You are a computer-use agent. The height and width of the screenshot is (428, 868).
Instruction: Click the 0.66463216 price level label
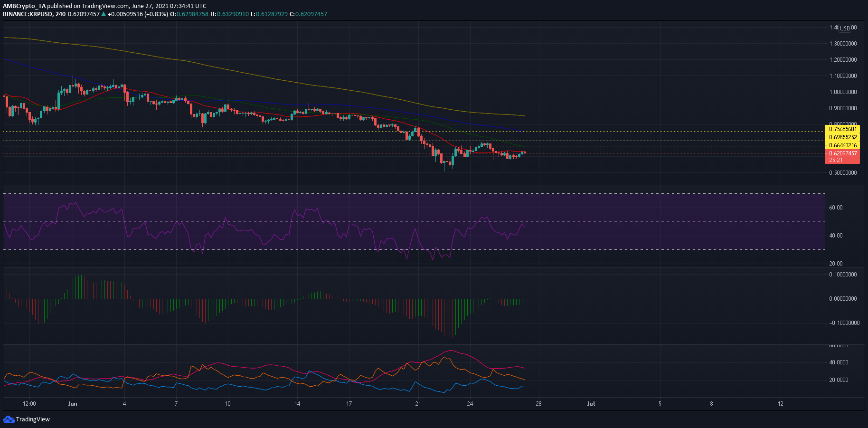point(843,145)
